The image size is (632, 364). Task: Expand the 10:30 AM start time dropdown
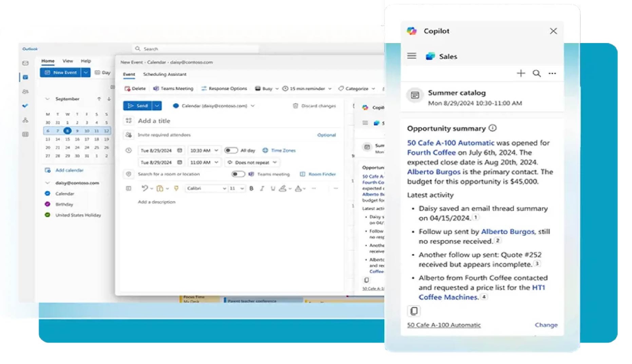pos(216,150)
